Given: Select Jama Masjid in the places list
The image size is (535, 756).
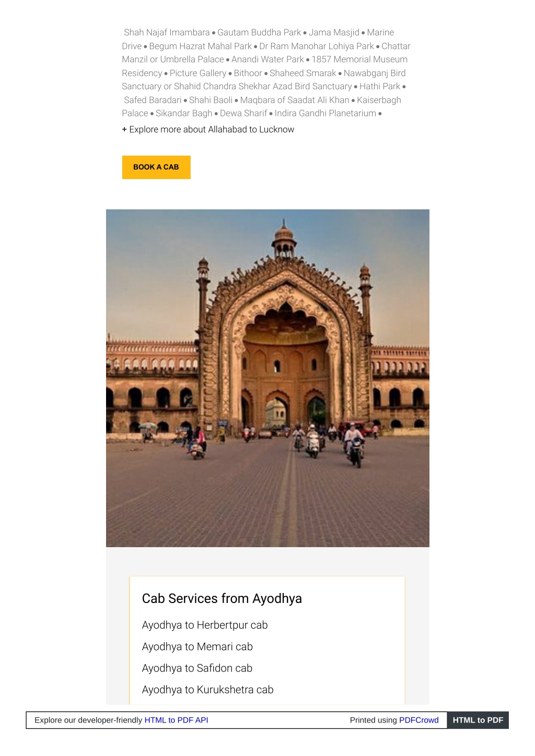Looking at the screenshot, I should coord(334,32).
